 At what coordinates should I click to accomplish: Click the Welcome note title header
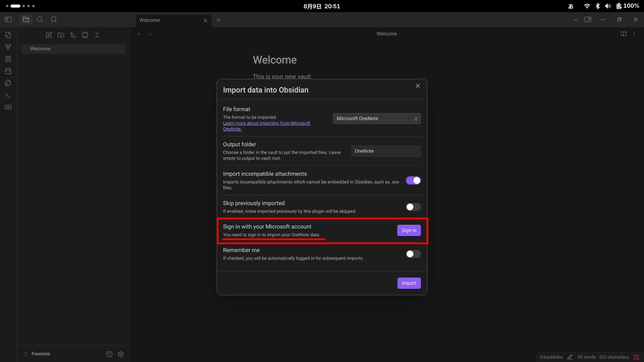coord(386,34)
